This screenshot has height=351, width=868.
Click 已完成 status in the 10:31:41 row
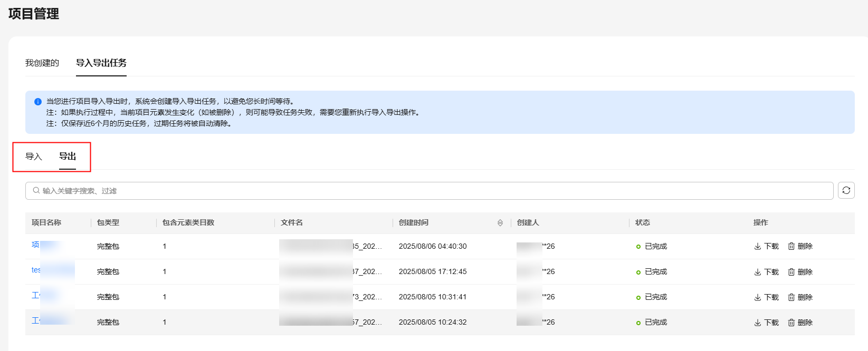tap(652, 297)
